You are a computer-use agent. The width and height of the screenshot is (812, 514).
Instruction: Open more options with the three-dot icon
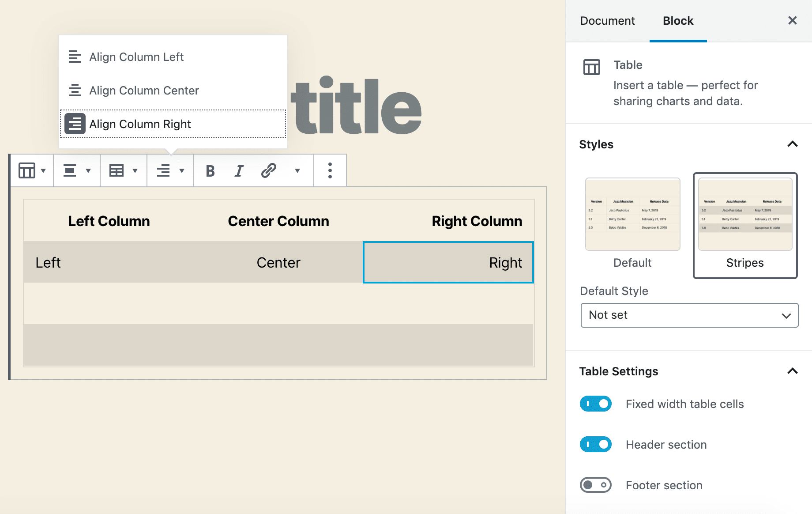(x=330, y=170)
